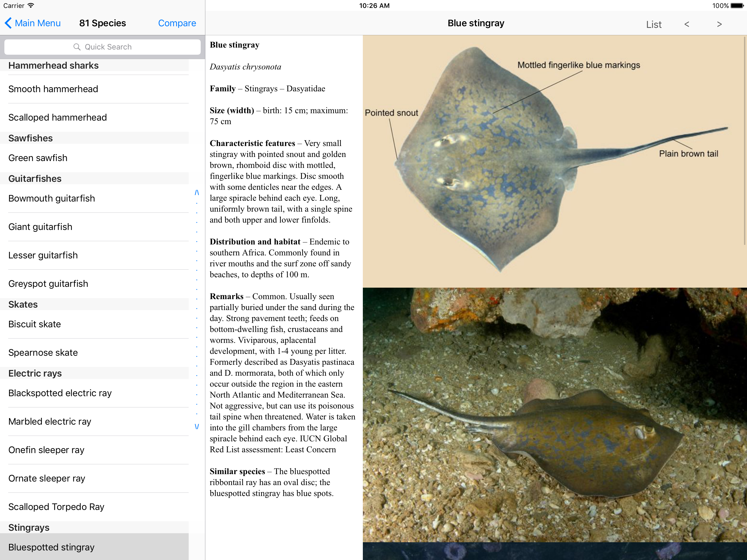Tap the underwater stingray photo
The image size is (747, 560).
click(555, 415)
